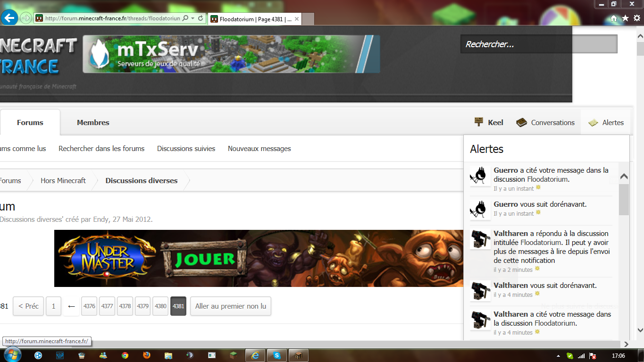The width and height of the screenshot is (644, 362).
Task: Go to page 4380 of the thread
Action: pos(160,306)
